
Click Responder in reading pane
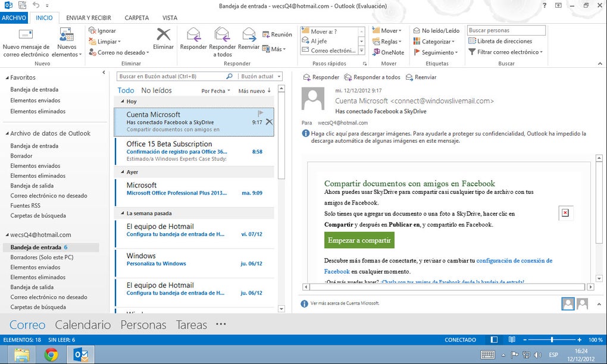click(321, 77)
